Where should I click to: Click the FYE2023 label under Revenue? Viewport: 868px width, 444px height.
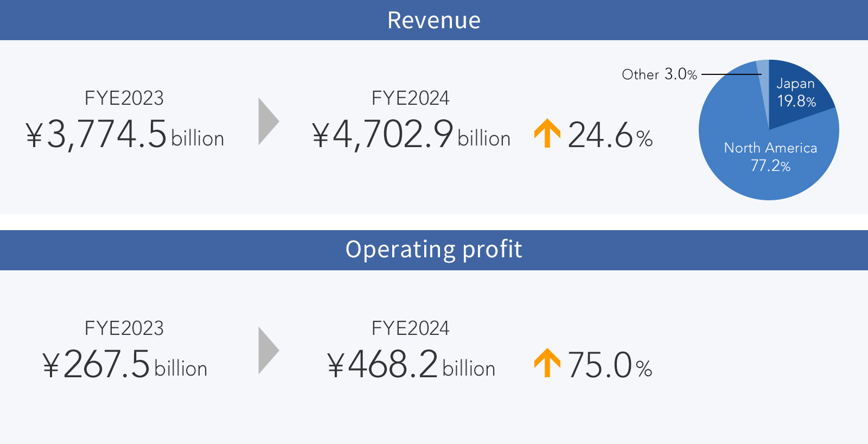124,98
